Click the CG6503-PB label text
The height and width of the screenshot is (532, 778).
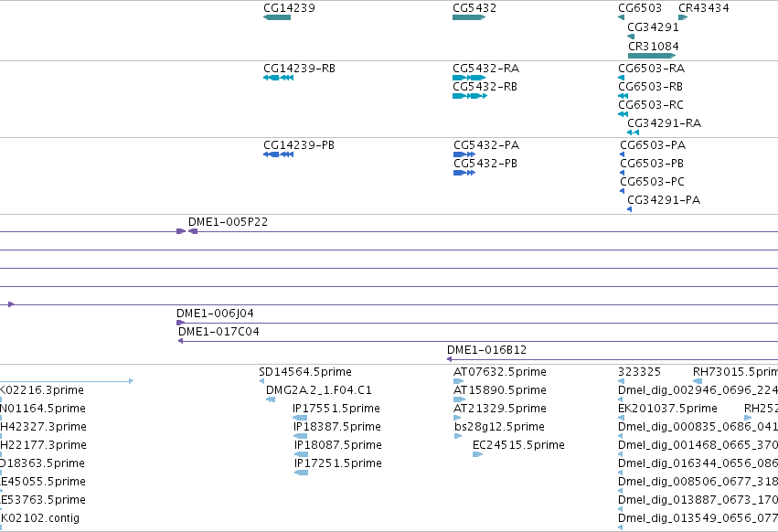click(x=652, y=164)
